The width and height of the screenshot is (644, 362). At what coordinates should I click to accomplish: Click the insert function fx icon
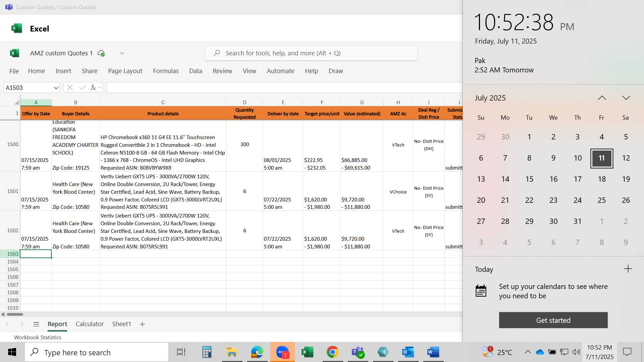click(93, 87)
